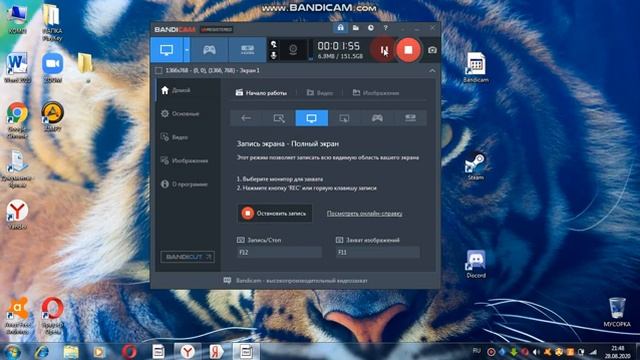Select the around-mouse recording mode icon
Screen dimensions: 640x360
344,118
